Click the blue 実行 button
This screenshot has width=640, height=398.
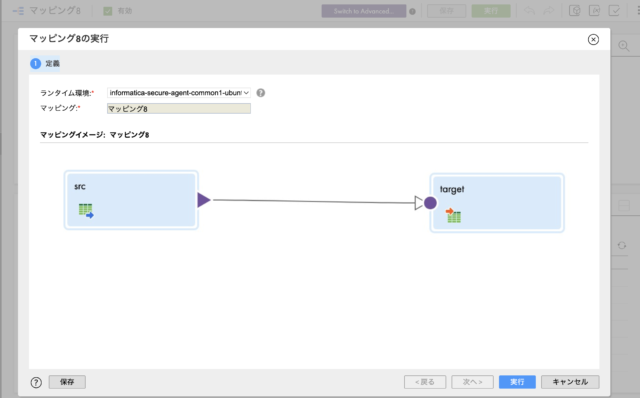pyautogui.click(x=517, y=382)
